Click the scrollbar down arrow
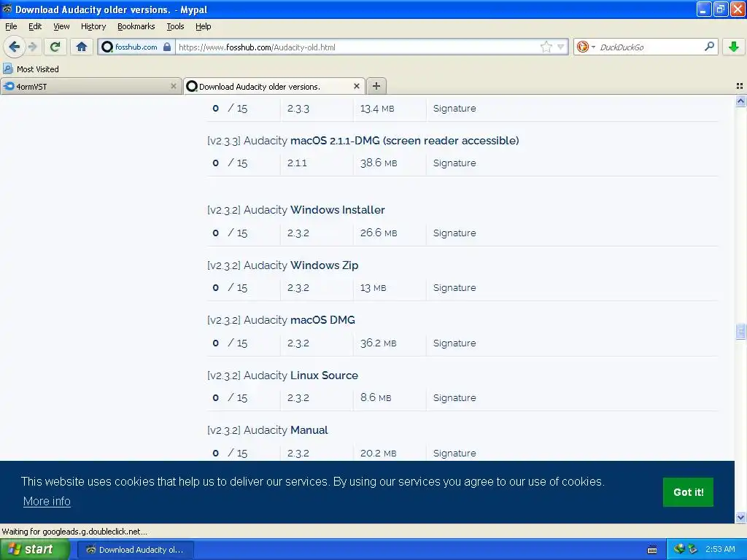The image size is (747, 560). [x=740, y=517]
